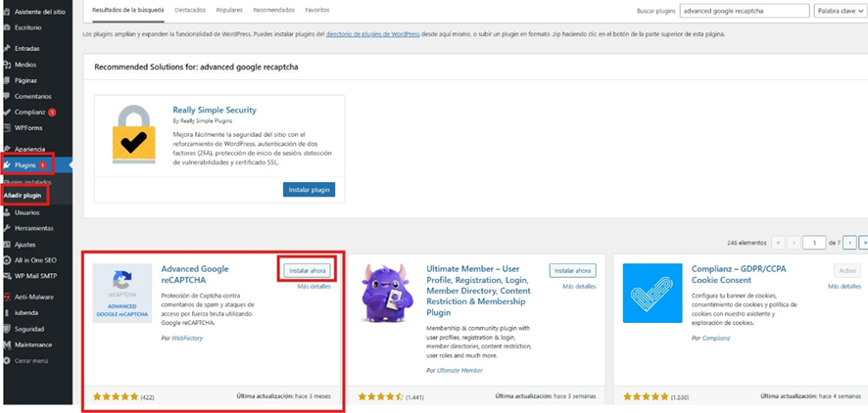This screenshot has width=868, height=413.
Task: Open Medios in the sidebar
Action: click(26, 65)
